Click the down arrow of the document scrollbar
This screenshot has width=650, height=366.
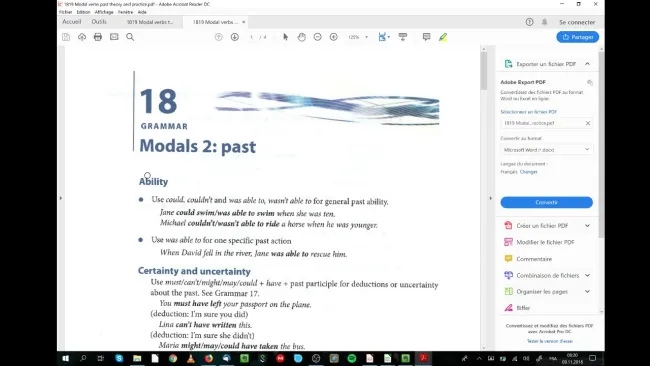(x=484, y=347)
